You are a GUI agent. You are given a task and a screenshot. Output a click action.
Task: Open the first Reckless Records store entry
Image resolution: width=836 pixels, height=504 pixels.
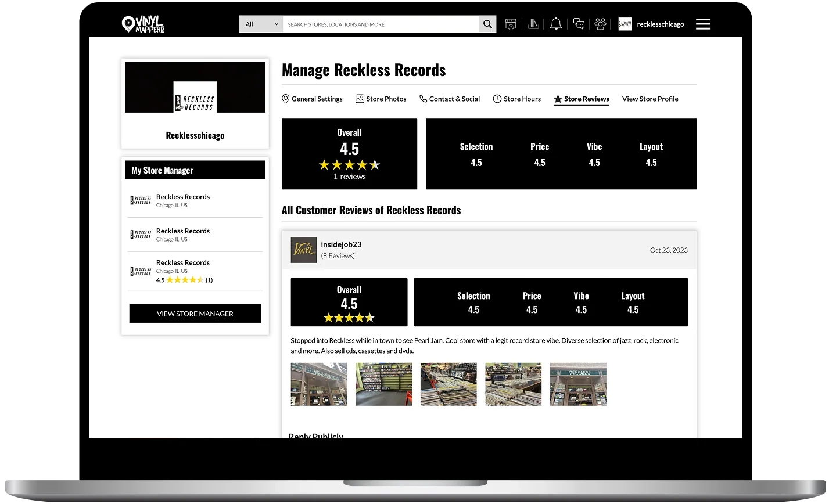tap(195, 200)
